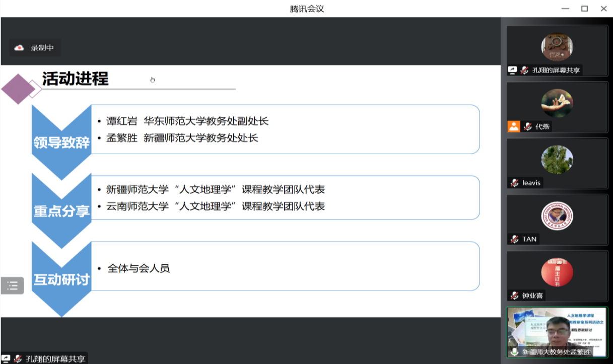Open the gray outline list button

pos(12,286)
